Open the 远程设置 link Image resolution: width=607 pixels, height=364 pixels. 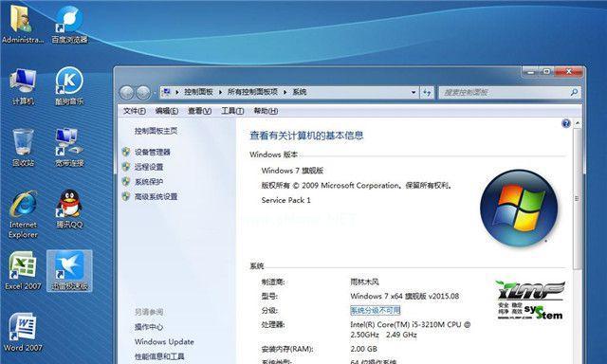(149, 167)
